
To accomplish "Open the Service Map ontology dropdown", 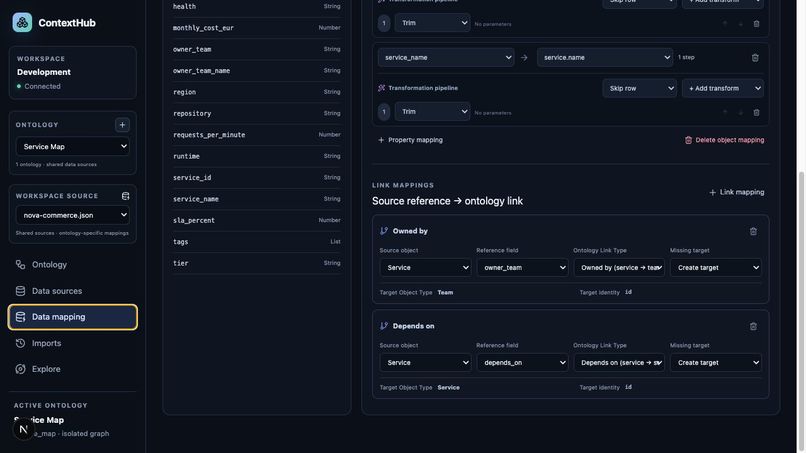I will coord(72,147).
